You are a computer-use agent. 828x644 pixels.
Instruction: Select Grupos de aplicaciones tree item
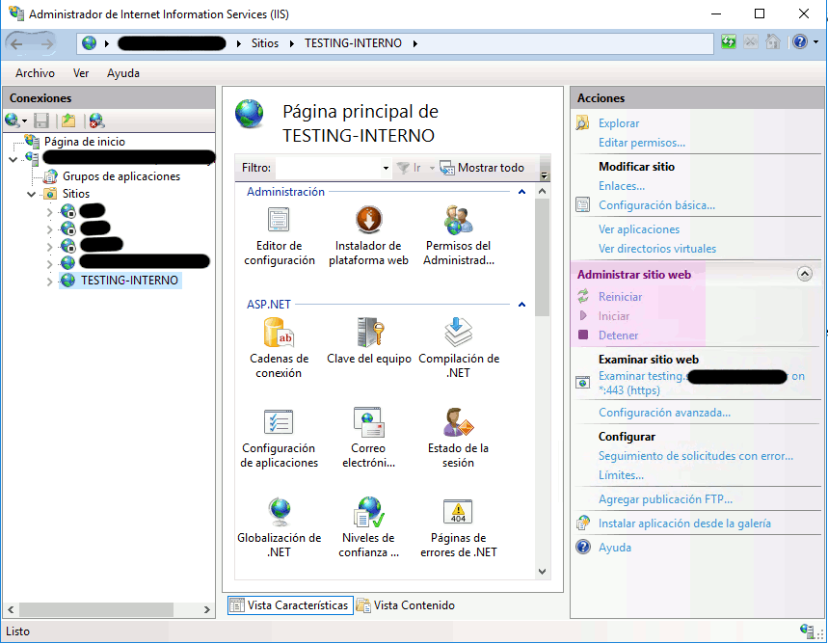tap(120, 176)
